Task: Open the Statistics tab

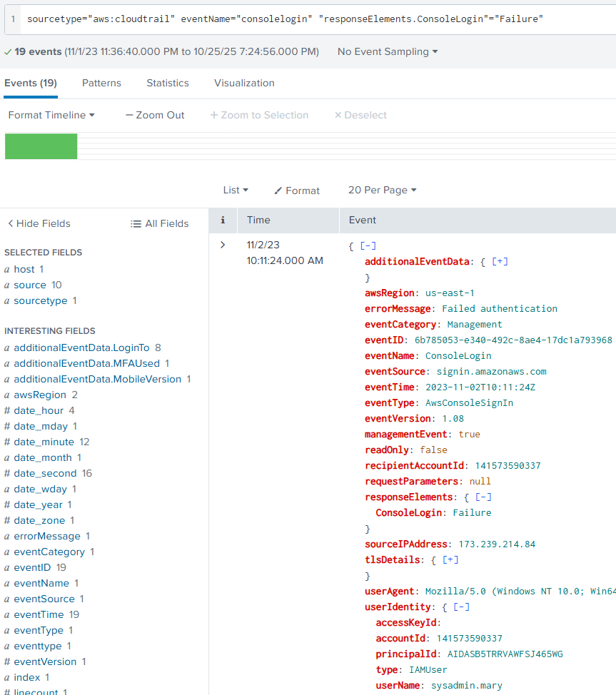Action: click(x=168, y=83)
